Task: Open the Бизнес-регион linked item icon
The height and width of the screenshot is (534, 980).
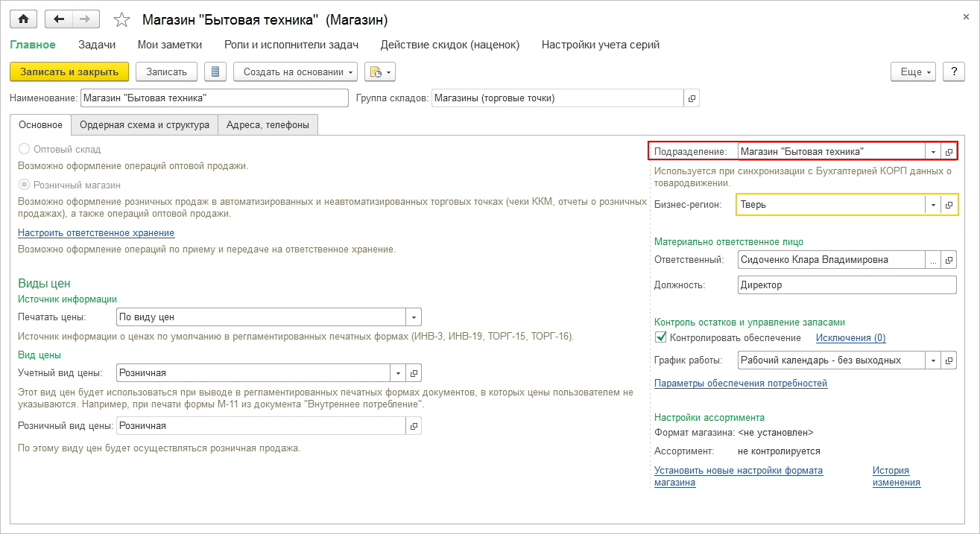Action: tap(949, 204)
